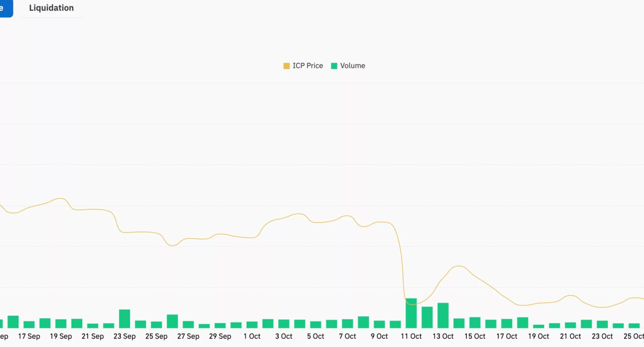Viewport: 644px width, 347px height.
Task: Click the tallest volume bar on 11 Oct
Action: coord(411,313)
